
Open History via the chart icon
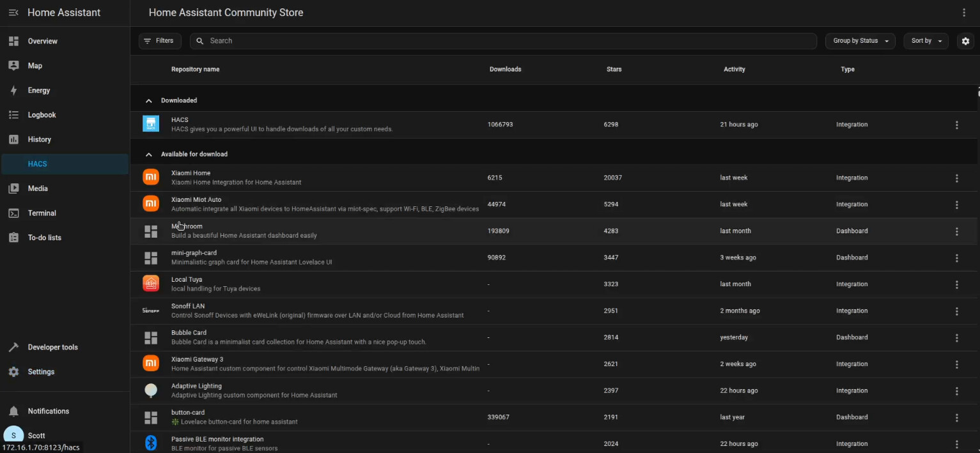pos(13,139)
